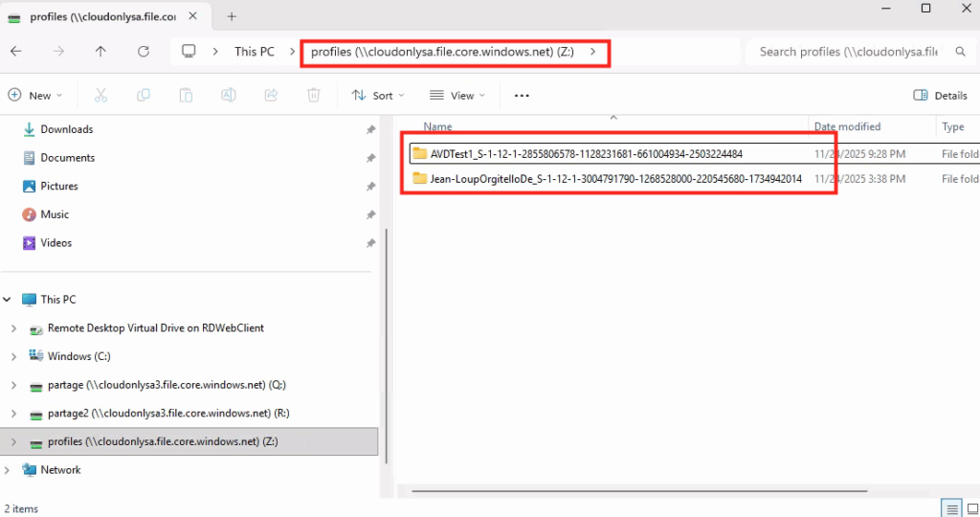Image resolution: width=980 pixels, height=517 pixels.
Task: Click the New button in toolbar
Action: click(34, 95)
